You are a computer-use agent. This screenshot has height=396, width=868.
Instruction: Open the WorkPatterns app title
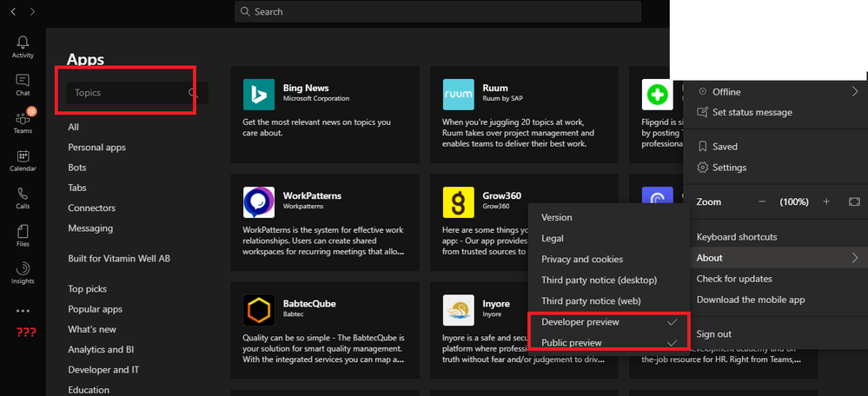(312, 195)
